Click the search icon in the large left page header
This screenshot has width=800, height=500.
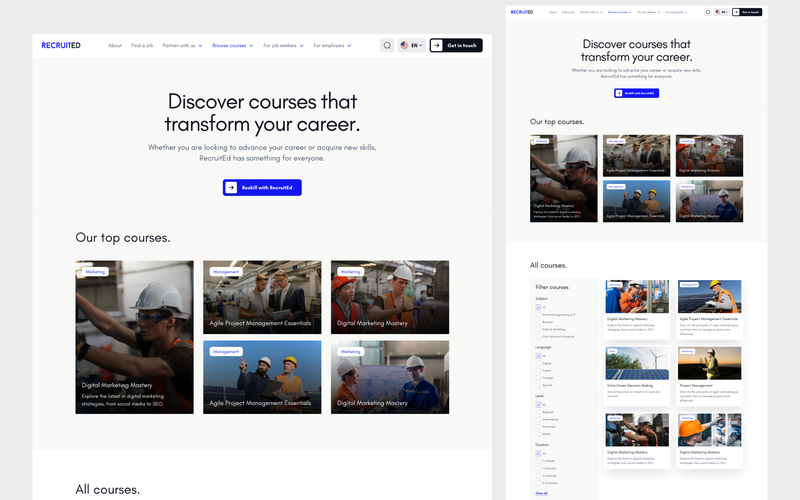[387, 45]
